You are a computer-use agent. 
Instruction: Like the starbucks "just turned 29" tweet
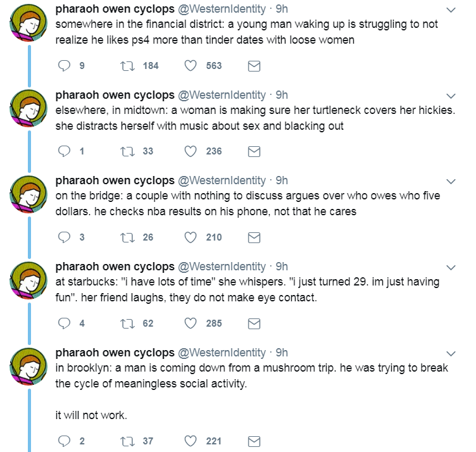pyautogui.click(x=191, y=323)
